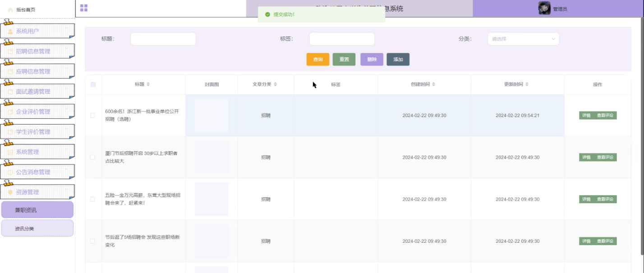Open 招聘信息管理 menu label
The image size is (644, 273).
(x=33, y=51)
